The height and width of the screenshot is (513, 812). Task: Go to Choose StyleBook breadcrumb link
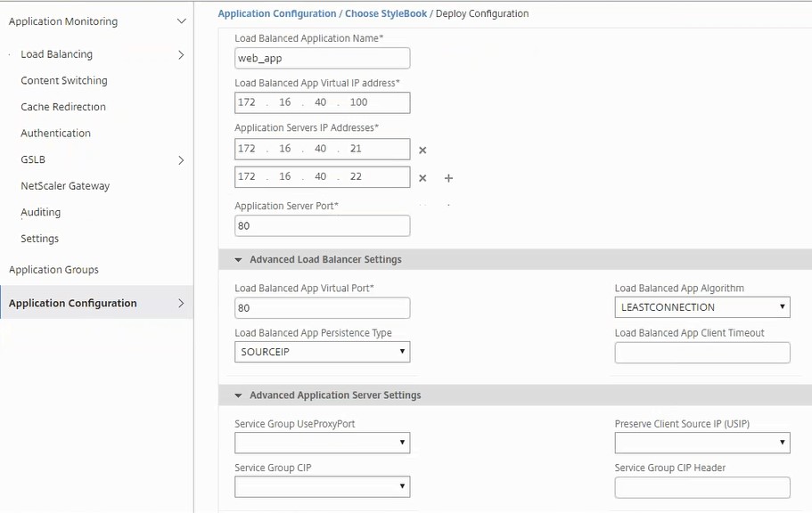click(386, 13)
